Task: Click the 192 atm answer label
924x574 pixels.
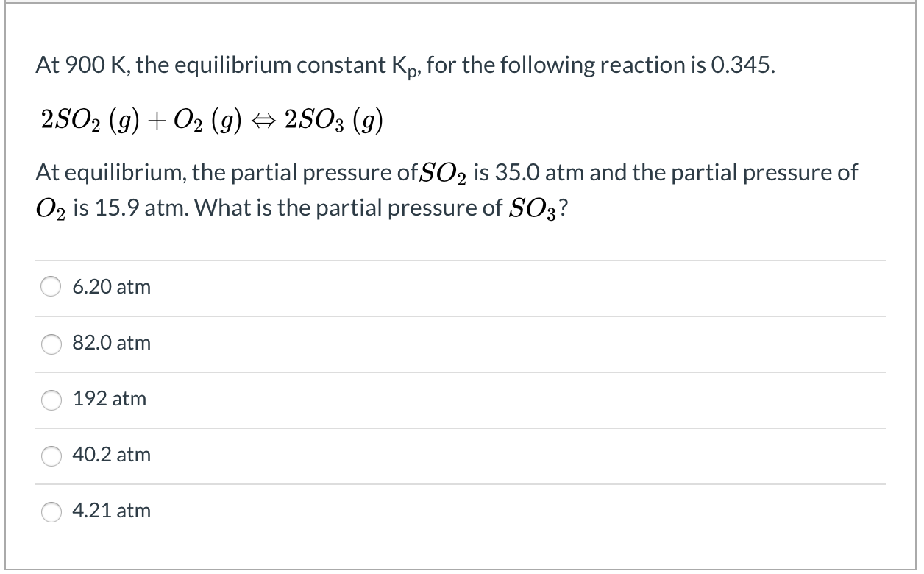Action: point(109,399)
